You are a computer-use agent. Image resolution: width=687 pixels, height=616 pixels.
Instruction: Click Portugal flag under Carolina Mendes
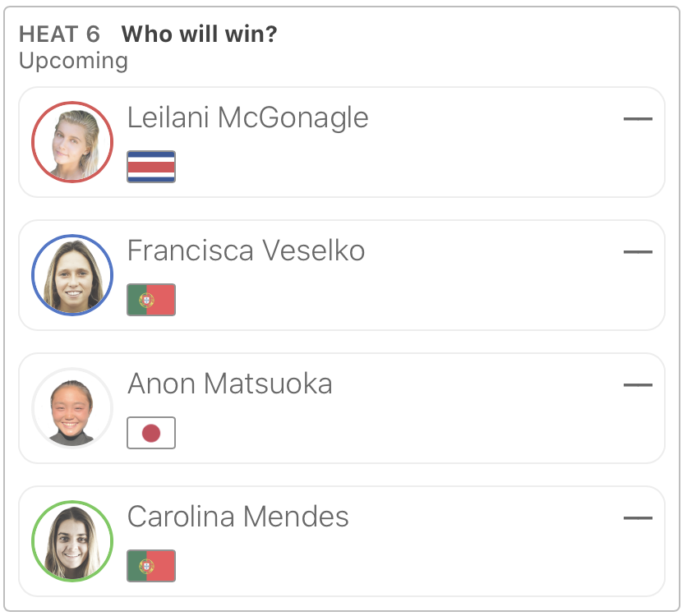[151, 566]
